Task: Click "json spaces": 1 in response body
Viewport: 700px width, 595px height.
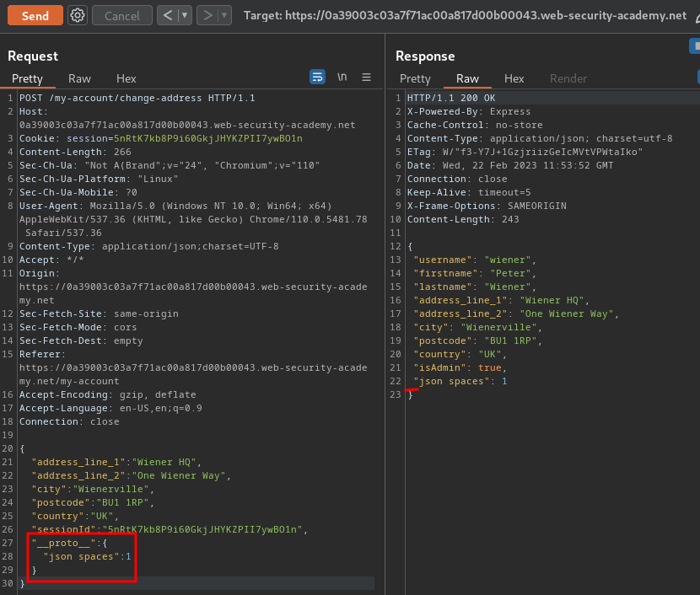Action: tap(460, 381)
